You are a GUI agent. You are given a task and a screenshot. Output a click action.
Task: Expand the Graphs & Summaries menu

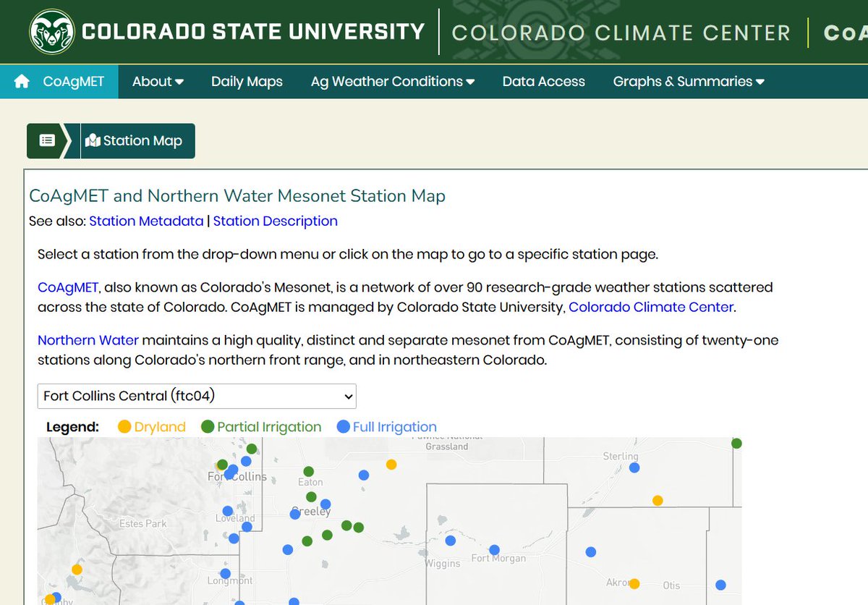689,82
